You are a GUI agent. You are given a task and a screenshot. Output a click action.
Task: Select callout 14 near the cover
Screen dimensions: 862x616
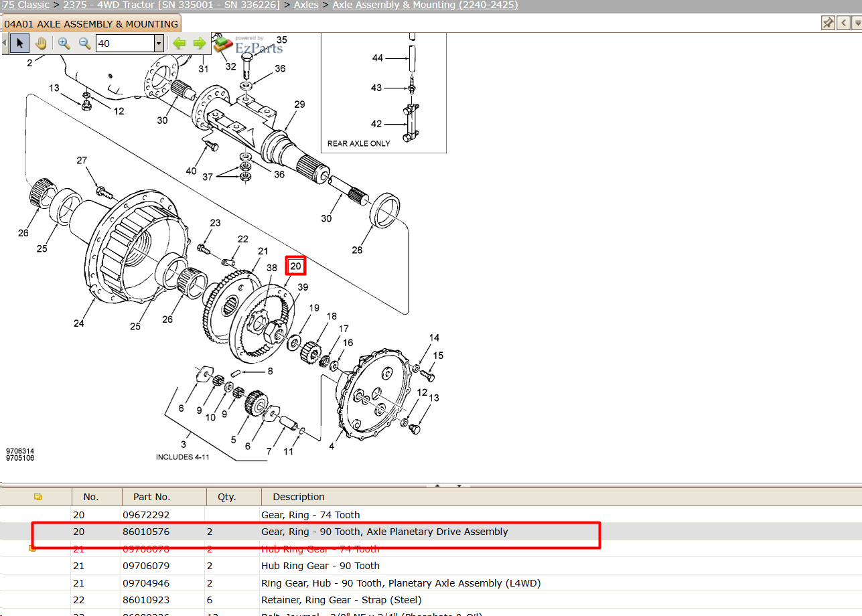[x=435, y=338]
